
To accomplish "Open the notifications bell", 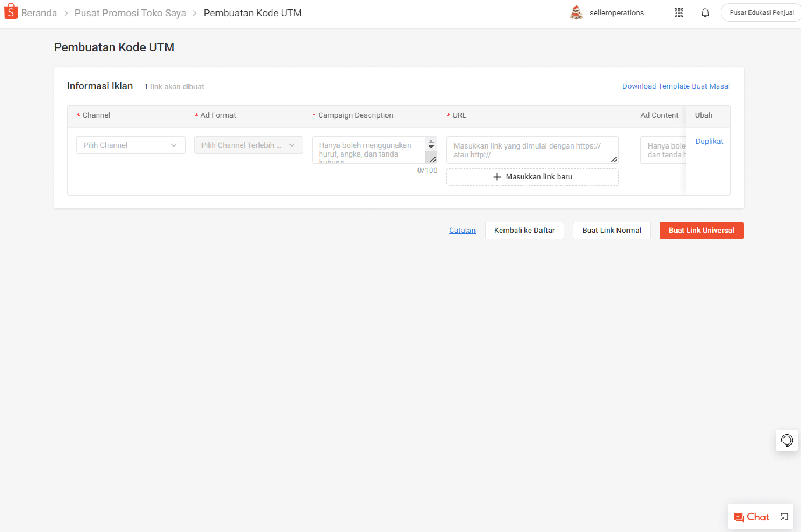I will coord(705,13).
